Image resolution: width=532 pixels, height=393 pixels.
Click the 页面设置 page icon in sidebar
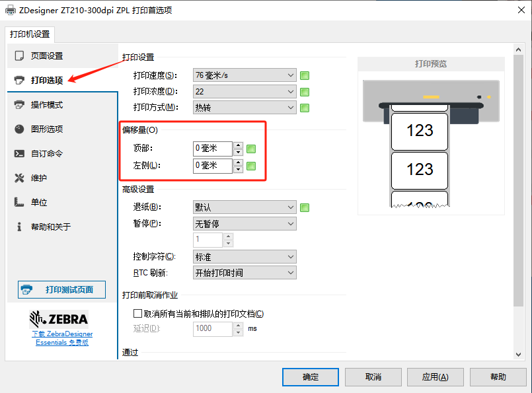pos(19,56)
